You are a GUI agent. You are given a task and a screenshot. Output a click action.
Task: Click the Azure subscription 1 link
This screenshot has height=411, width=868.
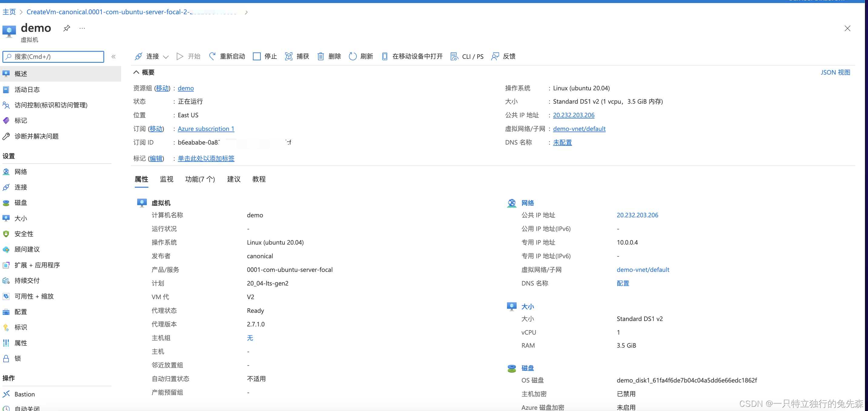206,129
